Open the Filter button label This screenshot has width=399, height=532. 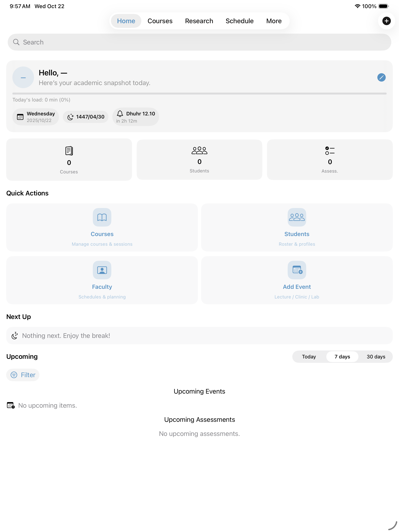point(28,375)
